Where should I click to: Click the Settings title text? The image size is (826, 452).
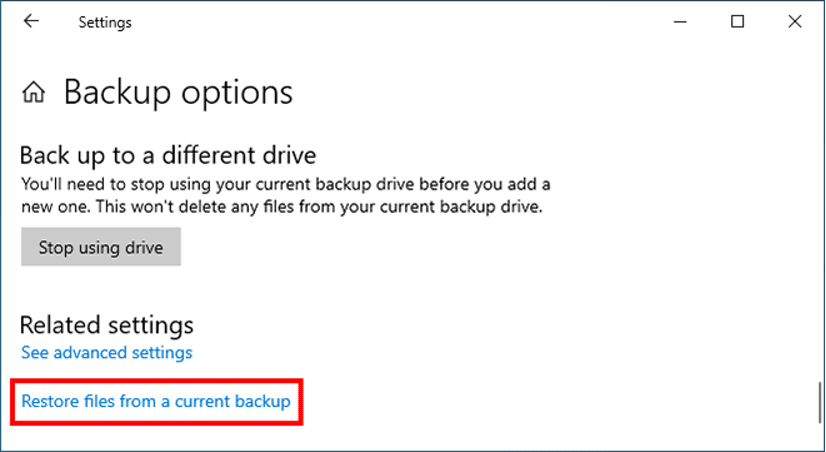105,23
